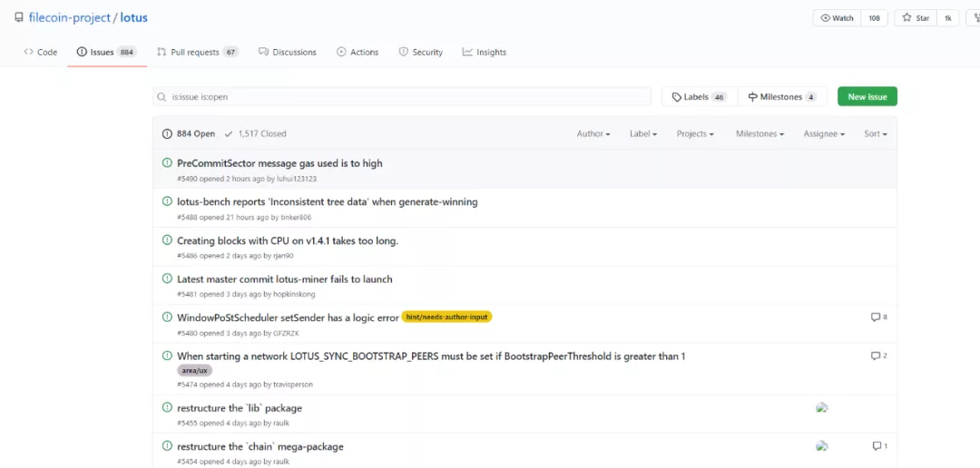Open the Milestones filter dropdown
The height and width of the screenshot is (468, 980).
click(x=759, y=133)
